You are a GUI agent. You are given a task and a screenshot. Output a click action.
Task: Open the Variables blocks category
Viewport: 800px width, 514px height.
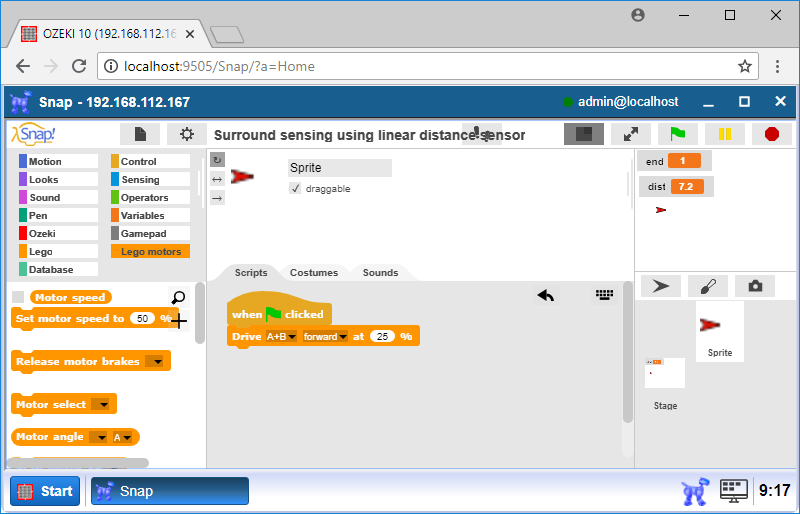[151, 215]
